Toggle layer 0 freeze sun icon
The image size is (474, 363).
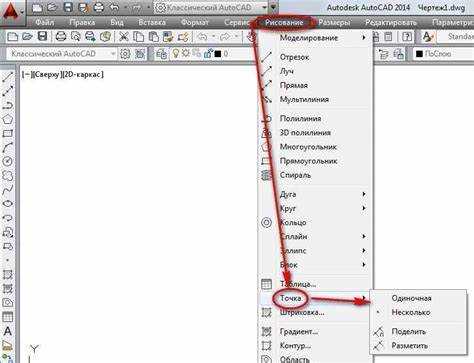186,53
